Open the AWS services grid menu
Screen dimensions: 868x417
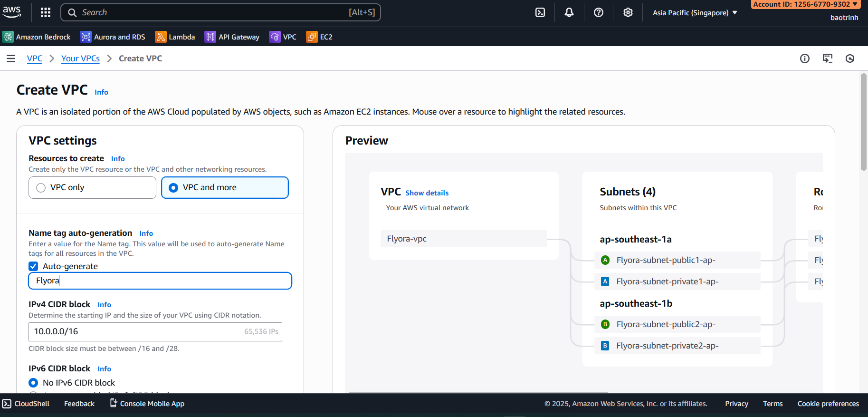click(46, 12)
